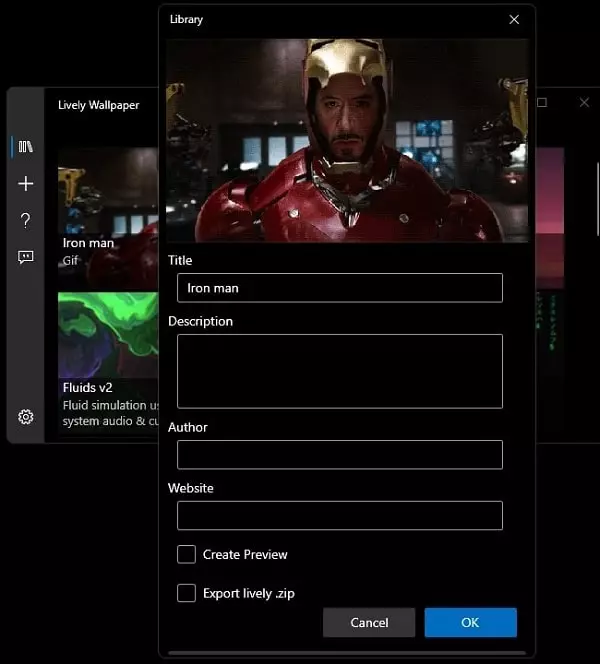Click the Fluids v2 title text
This screenshot has height=664, width=600.
coord(88,387)
